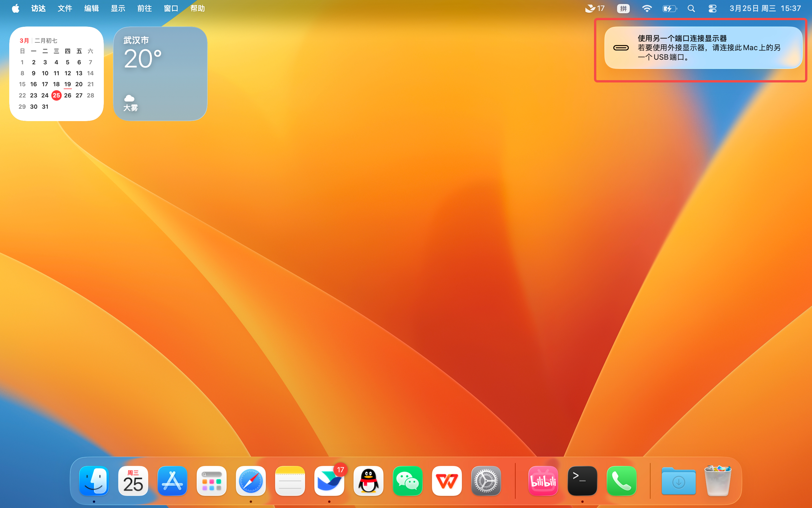Open Mail showing 17 unread messages
This screenshot has width=812, height=508.
click(329, 481)
